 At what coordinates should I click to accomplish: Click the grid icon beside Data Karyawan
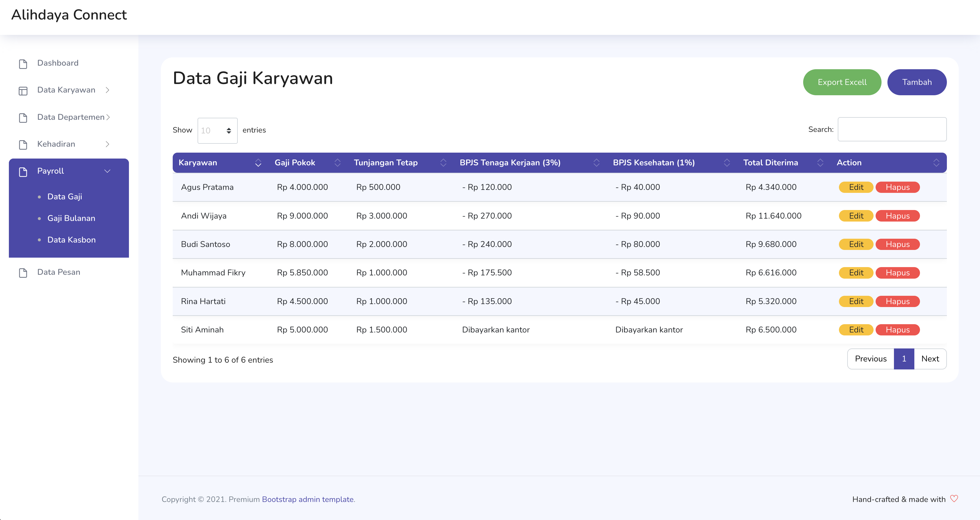pos(23,91)
